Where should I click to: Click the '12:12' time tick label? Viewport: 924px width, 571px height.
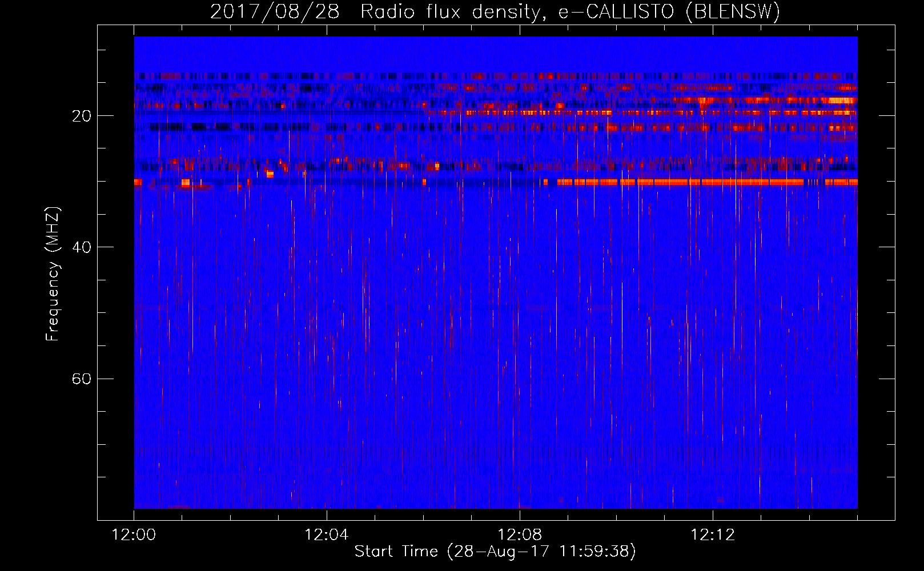click(x=713, y=535)
